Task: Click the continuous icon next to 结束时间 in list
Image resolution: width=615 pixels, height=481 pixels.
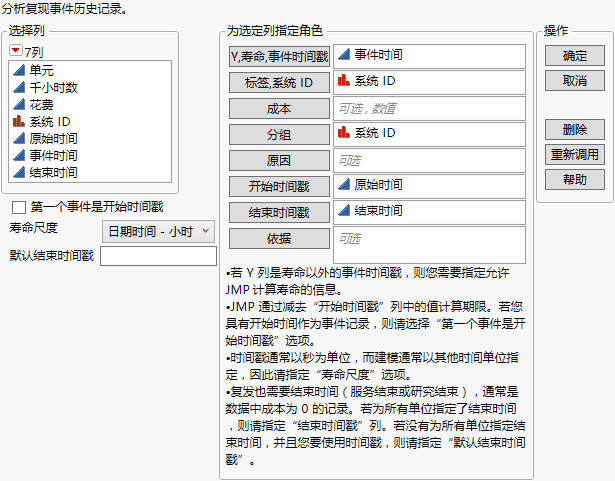Action: pos(19,172)
